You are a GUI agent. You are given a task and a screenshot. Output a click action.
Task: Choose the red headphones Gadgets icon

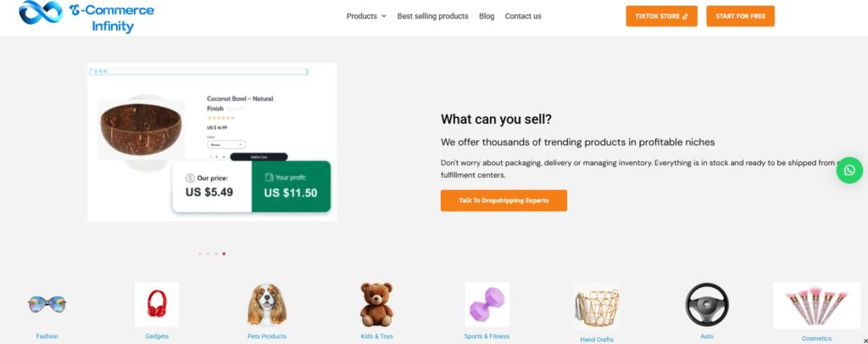[157, 305]
